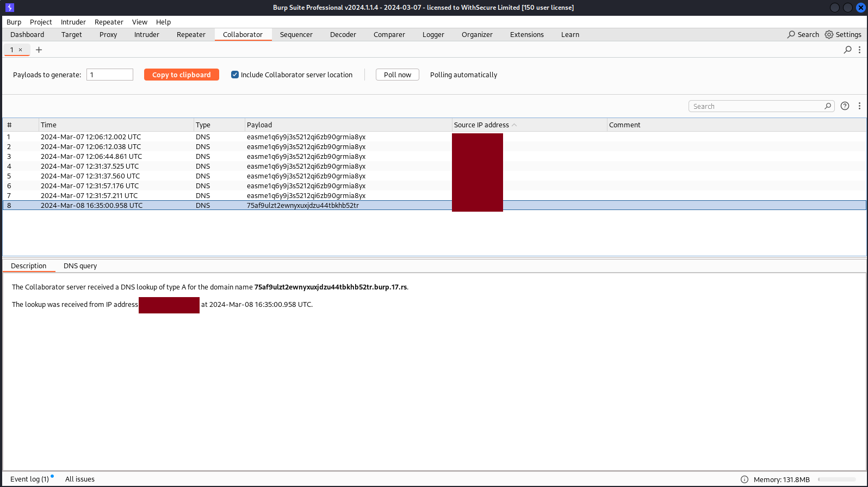Click the help question mark icon
The image size is (868, 487).
point(845,106)
